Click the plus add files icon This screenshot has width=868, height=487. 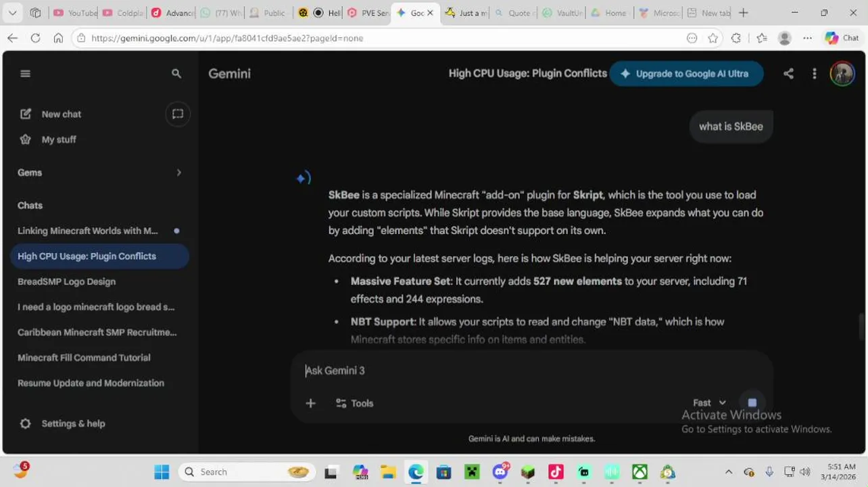coord(310,403)
